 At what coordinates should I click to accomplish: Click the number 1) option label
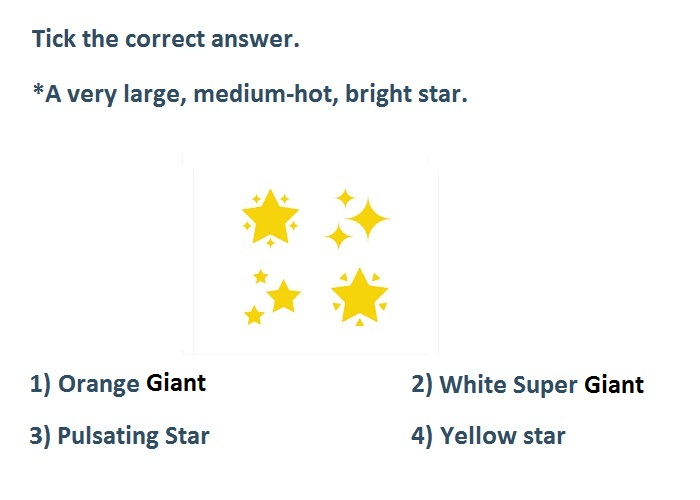coord(41,384)
